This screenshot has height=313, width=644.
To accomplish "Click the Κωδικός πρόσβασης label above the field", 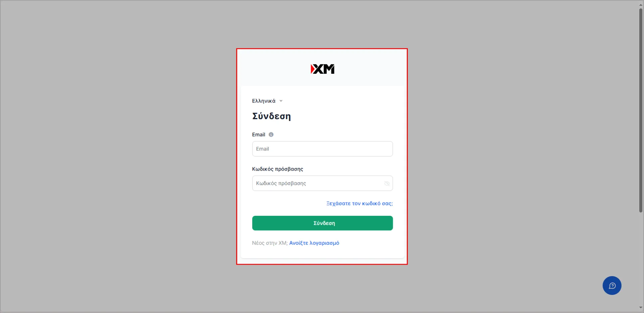I will (x=277, y=169).
